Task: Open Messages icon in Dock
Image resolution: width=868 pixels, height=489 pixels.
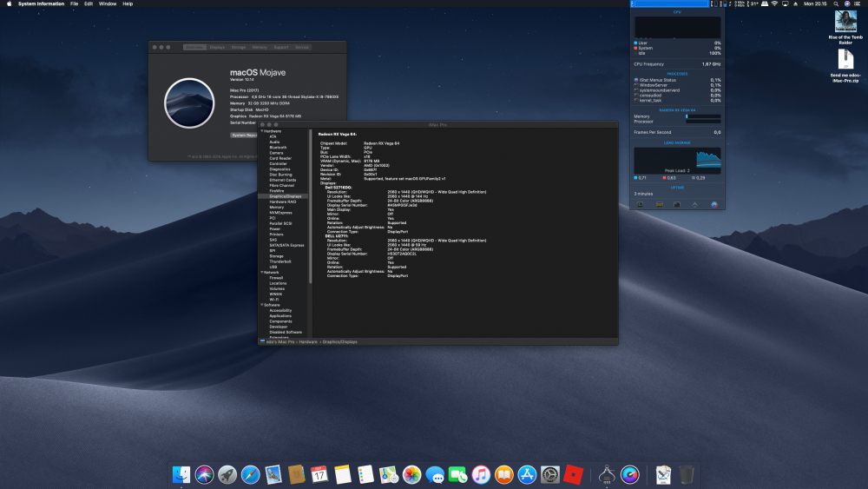Action: tap(435, 474)
